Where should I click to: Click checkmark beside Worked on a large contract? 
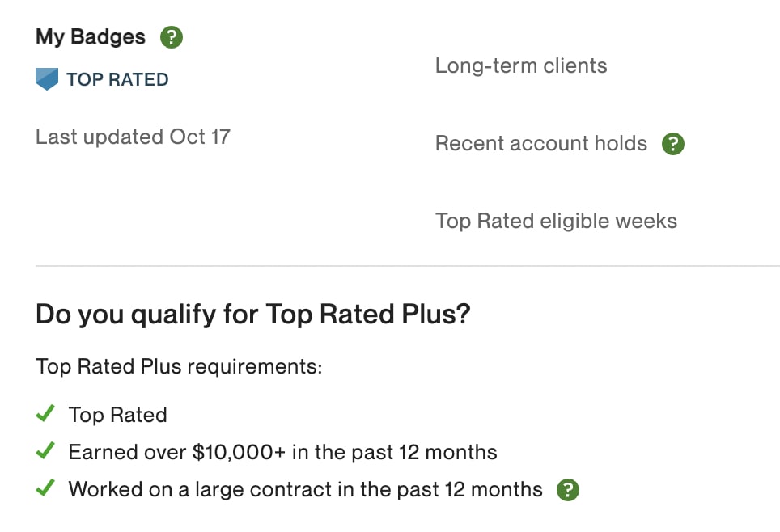pos(45,488)
